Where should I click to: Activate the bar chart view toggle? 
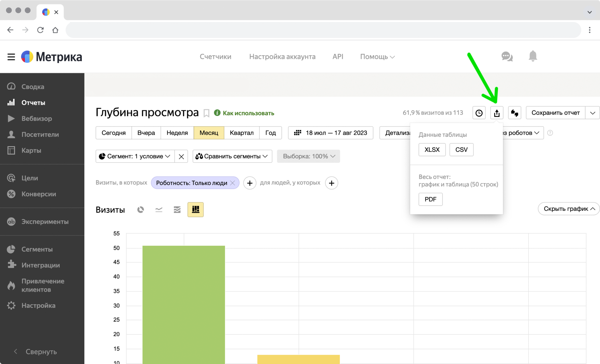(195, 210)
